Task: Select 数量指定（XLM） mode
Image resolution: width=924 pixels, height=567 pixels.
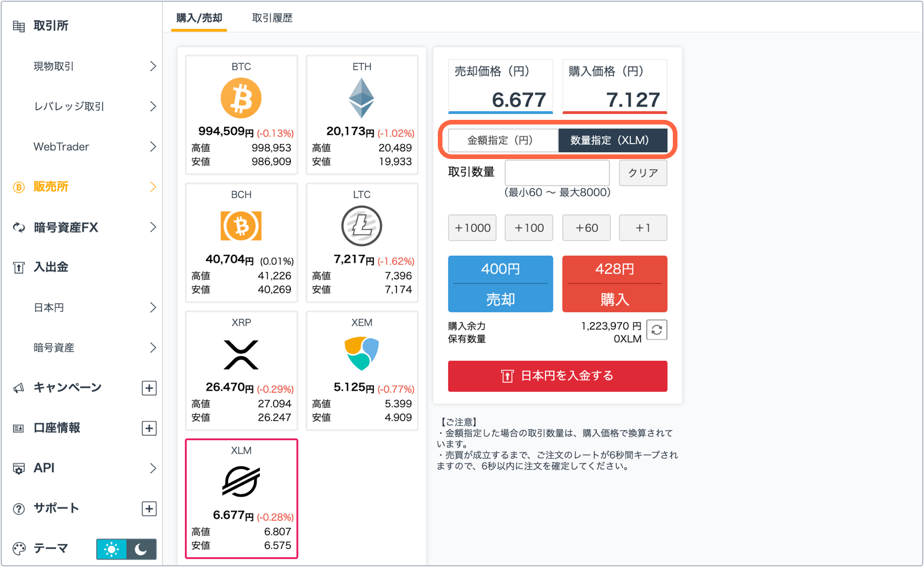Action: 613,140
